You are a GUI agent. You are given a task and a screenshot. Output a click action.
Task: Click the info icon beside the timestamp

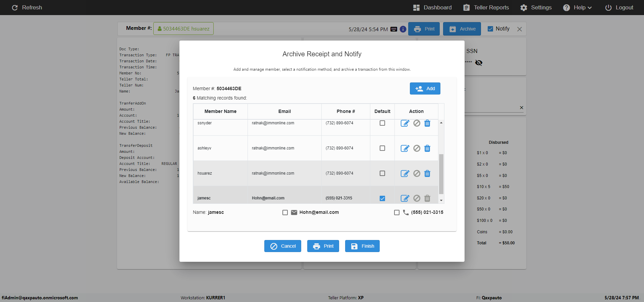(403, 29)
